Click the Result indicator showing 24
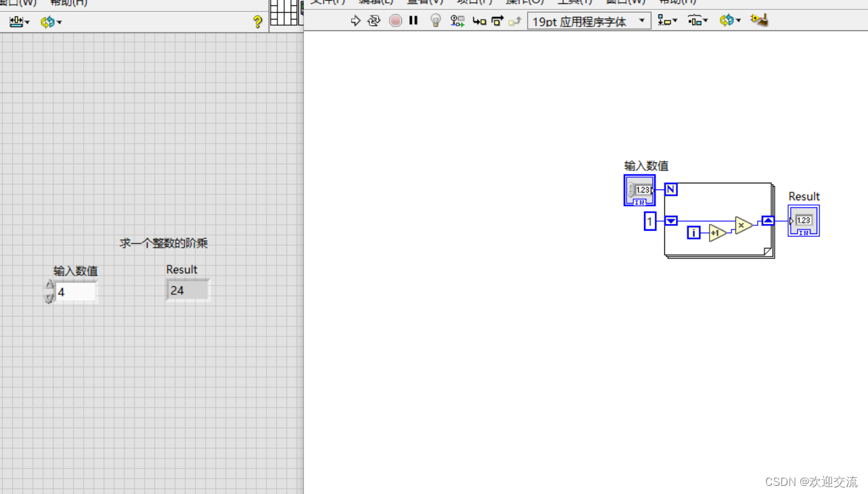868x494 pixels. [188, 290]
